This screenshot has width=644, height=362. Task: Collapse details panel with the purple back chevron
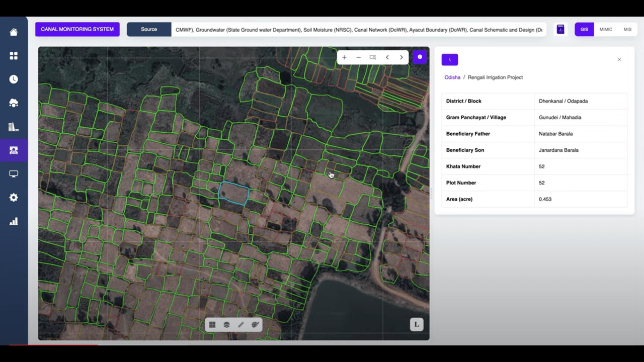(450, 59)
